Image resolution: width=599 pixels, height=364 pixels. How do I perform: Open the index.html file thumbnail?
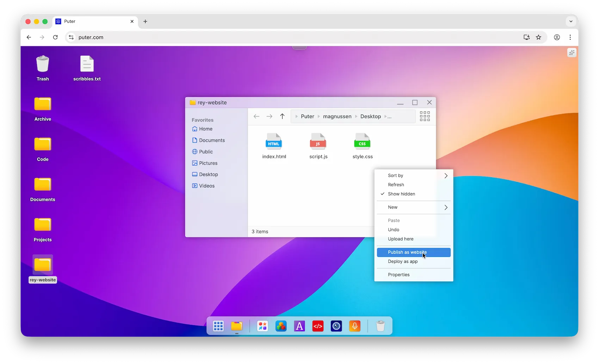[274, 142]
